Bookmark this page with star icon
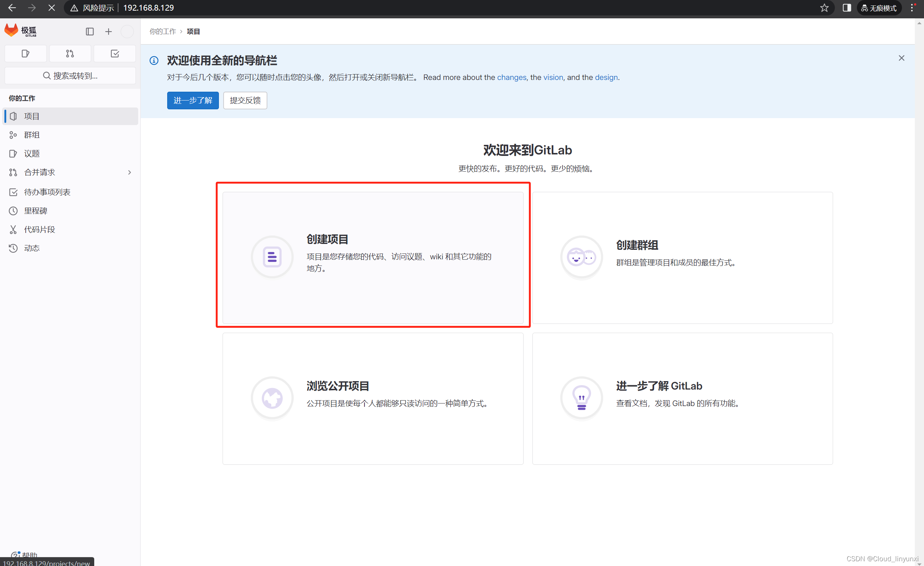Screen dimensions: 924x566 824,8
